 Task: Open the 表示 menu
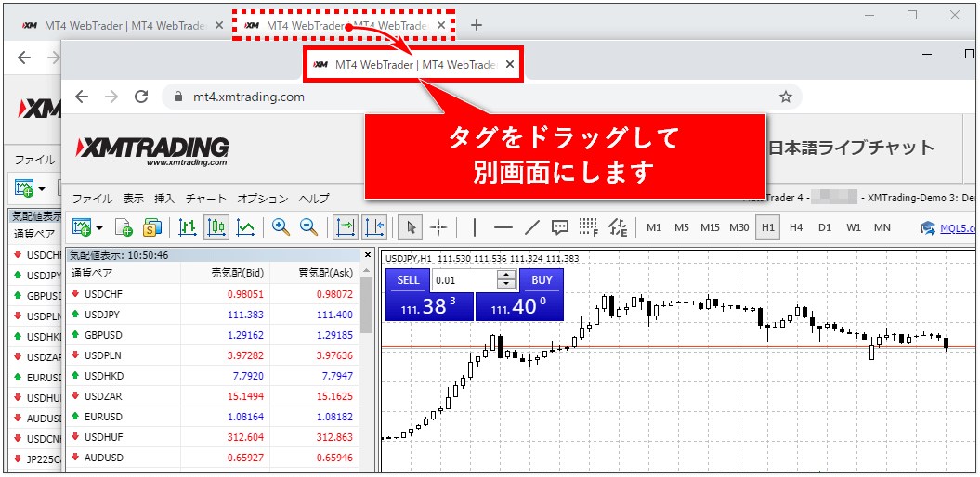coord(134,200)
